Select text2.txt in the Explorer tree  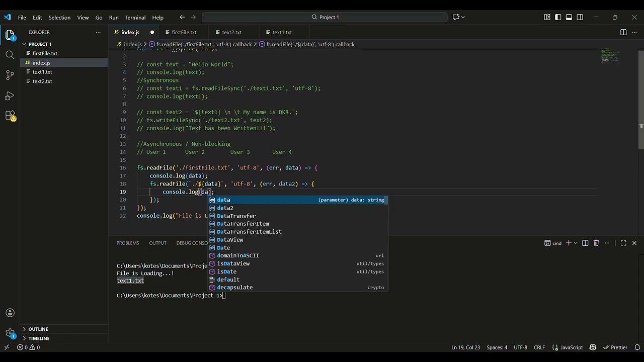64,81
